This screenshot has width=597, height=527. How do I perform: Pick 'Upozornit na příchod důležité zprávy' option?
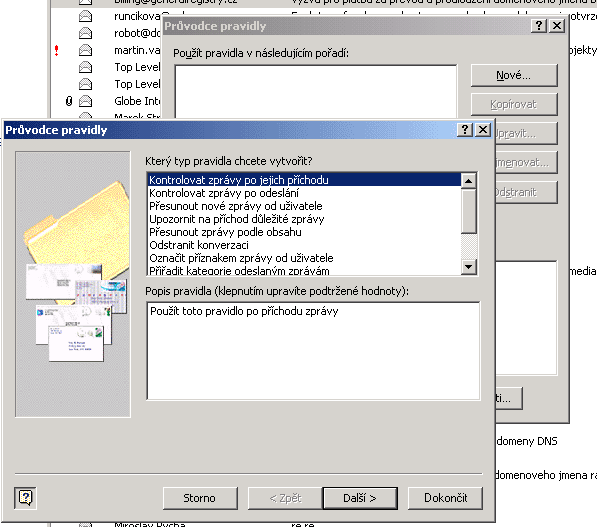(x=237, y=219)
